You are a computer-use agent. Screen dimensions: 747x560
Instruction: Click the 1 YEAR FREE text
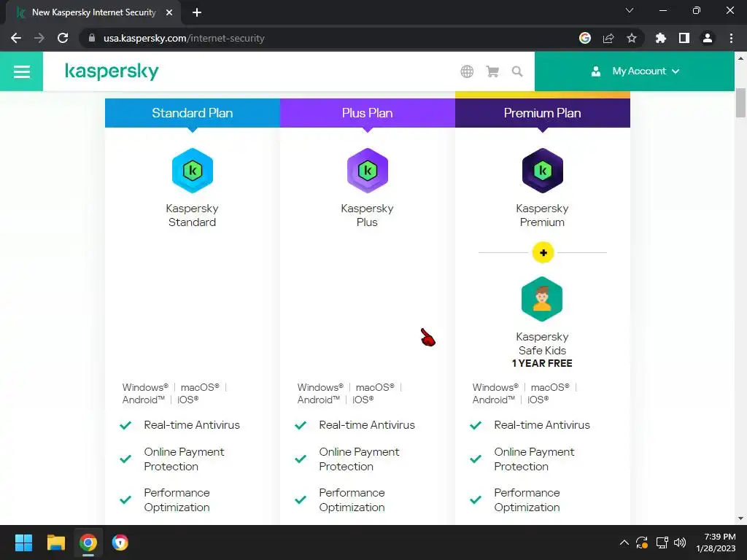[542, 363]
